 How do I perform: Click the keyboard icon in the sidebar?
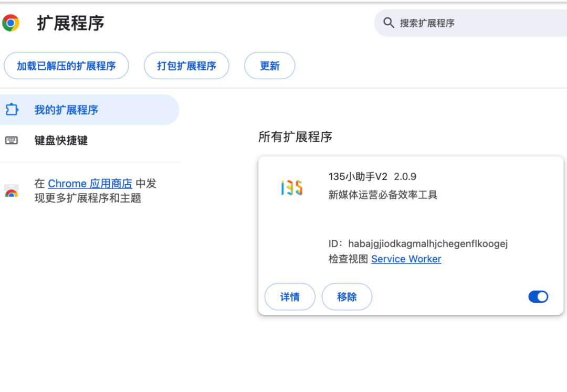coord(11,140)
